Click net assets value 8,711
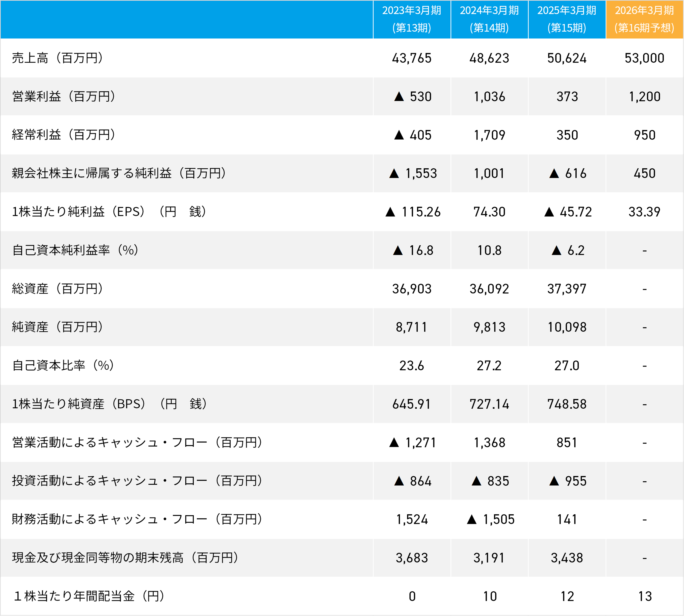 (x=411, y=328)
